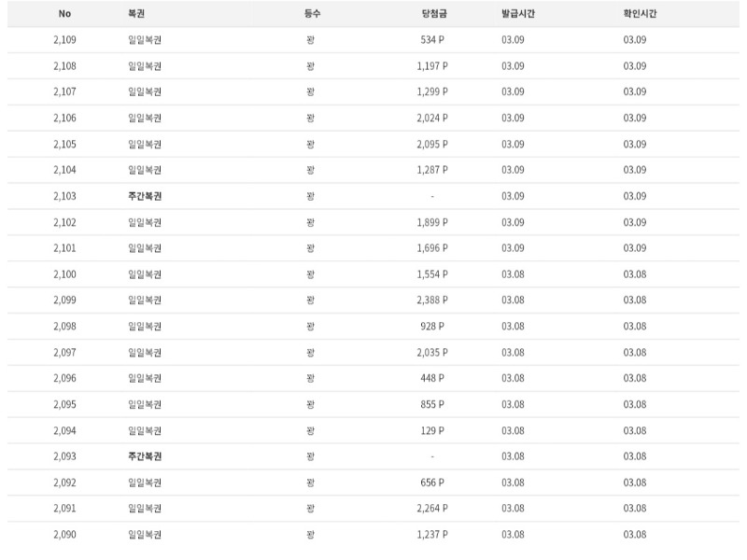
Task: Open the 주간복권 entry in row 2,093
Action: click(x=145, y=456)
